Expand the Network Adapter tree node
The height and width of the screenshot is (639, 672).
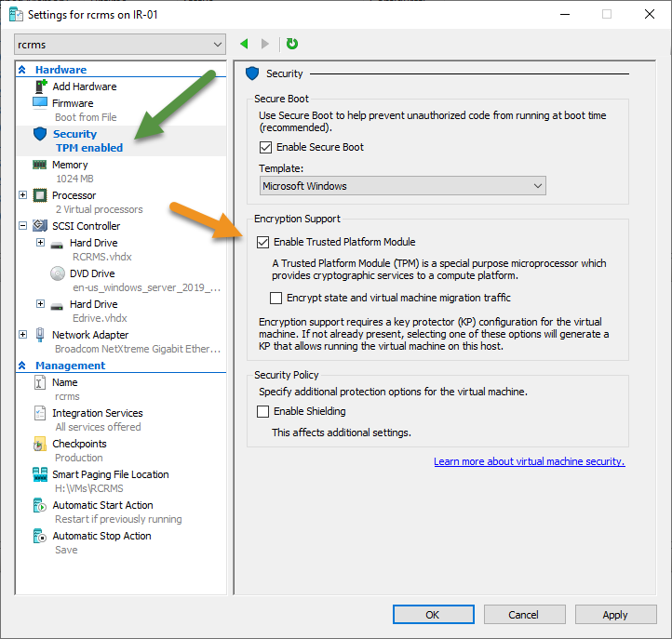(x=22, y=335)
